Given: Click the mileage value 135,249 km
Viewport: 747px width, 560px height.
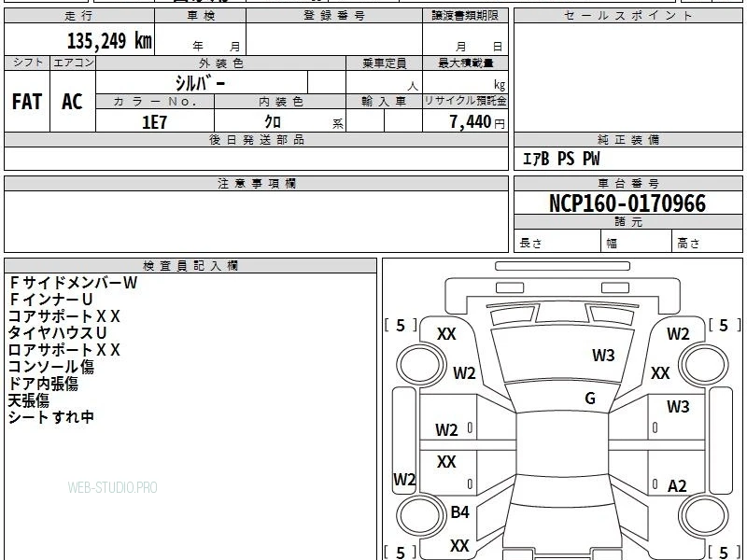Looking at the screenshot, I should click(x=109, y=41).
